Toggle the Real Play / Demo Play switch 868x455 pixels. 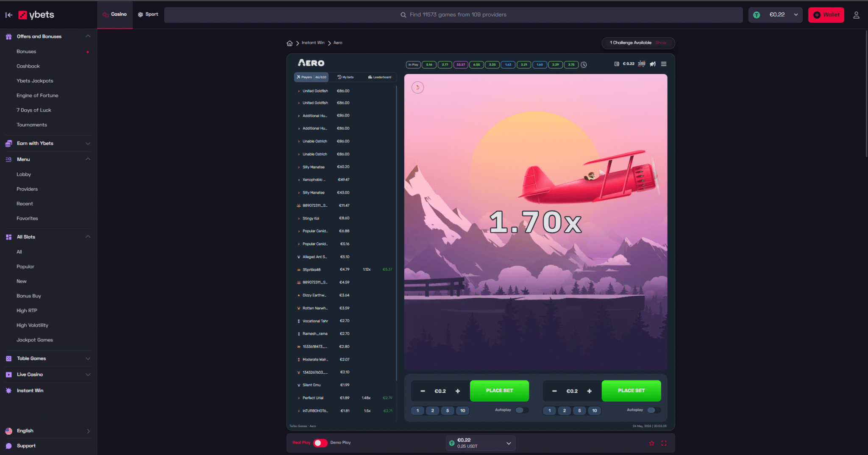[x=320, y=443]
